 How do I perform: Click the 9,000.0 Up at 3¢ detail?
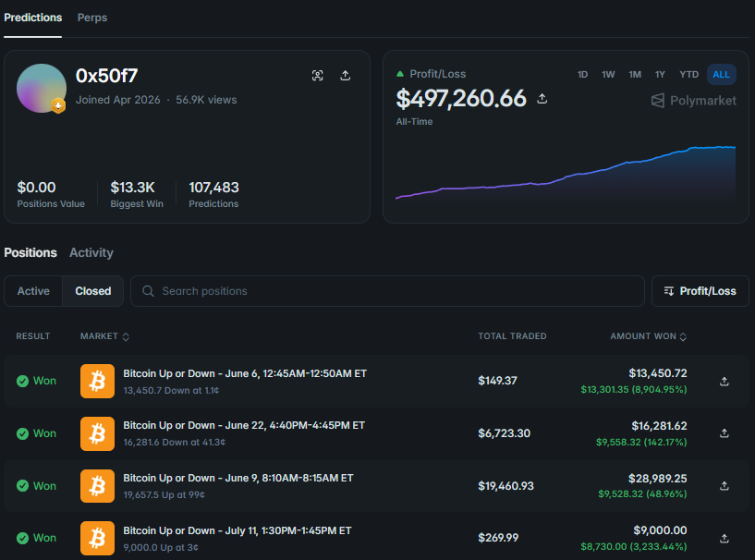pyautogui.click(x=161, y=547)
